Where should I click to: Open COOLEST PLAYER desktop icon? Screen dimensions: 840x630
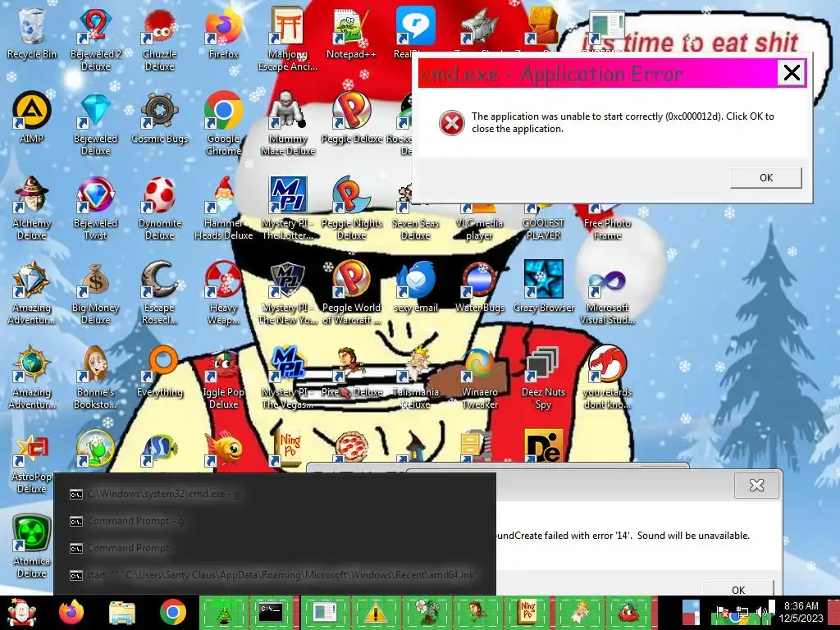pyautogui.click(x=543, y=223)
